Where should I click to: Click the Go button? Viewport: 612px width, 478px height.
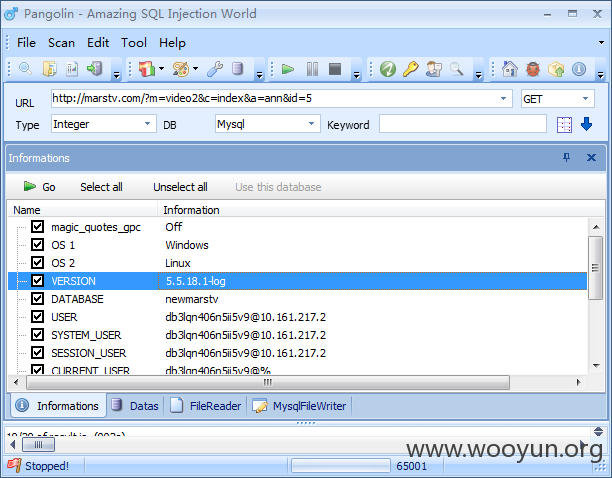[x=39, y=187]
